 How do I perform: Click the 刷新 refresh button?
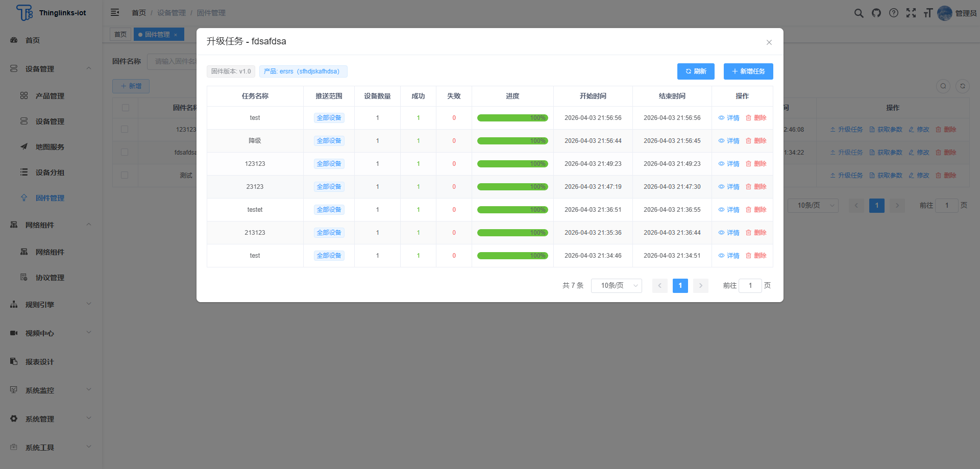696,71
